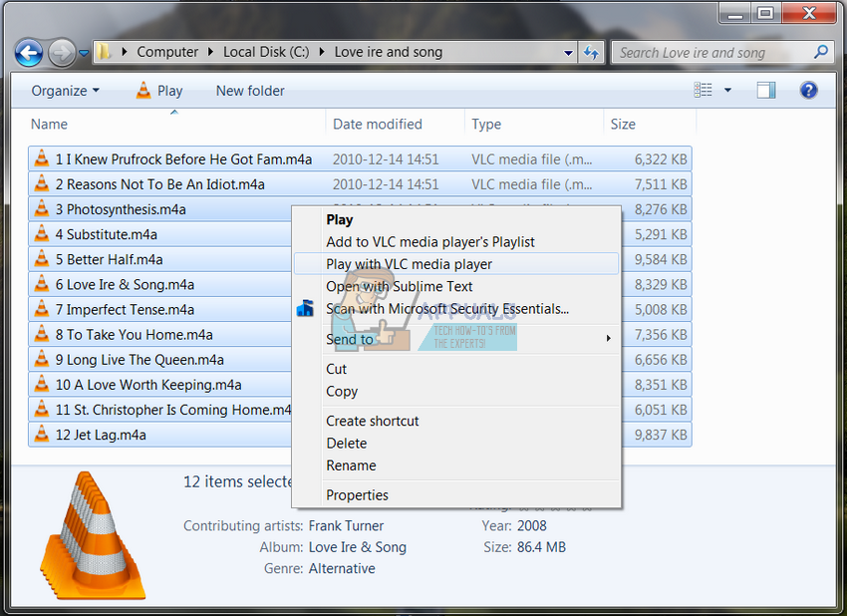Create a New folder from the toolbar
Viewport: 847px width, 616px height.
(250, 91)
